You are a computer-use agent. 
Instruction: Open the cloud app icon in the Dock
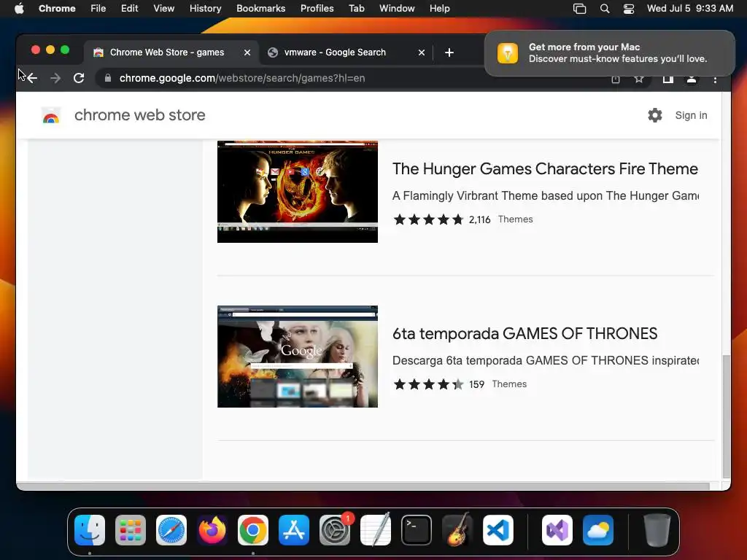pos(598,530)
